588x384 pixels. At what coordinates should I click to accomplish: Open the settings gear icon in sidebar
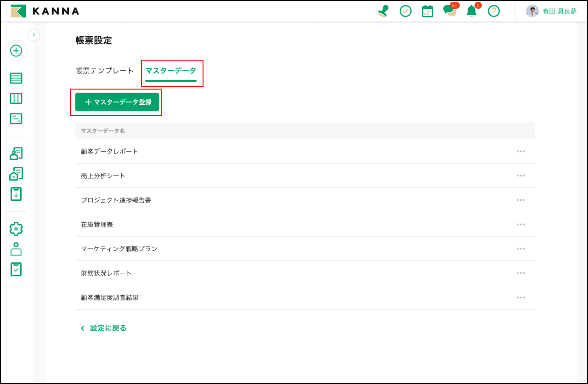pyautogui.click(x=16, y=229)
